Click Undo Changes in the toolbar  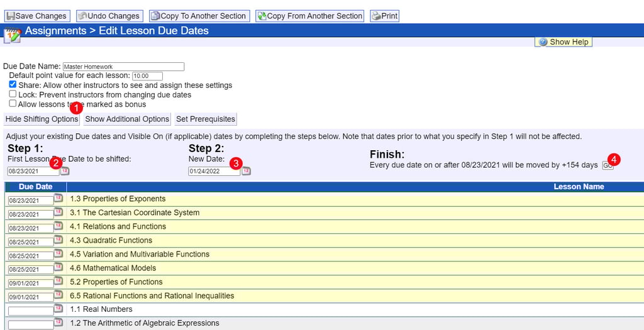tap(109, 16)
